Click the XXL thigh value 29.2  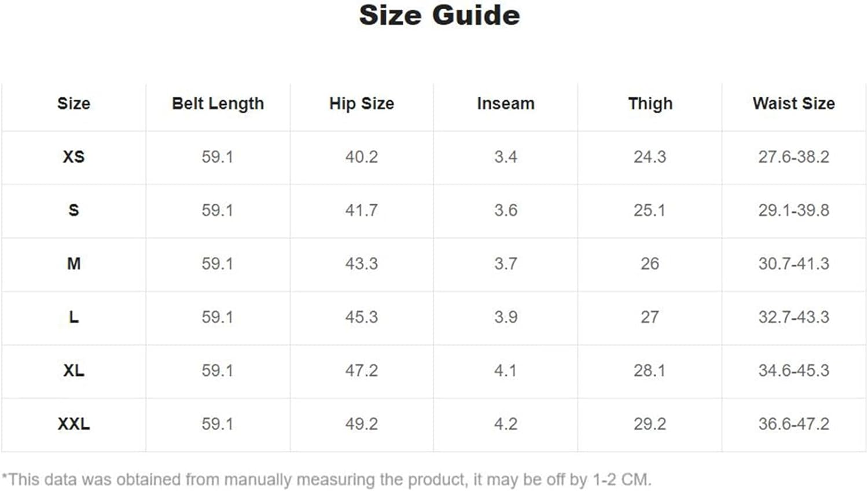click(650, 424)
